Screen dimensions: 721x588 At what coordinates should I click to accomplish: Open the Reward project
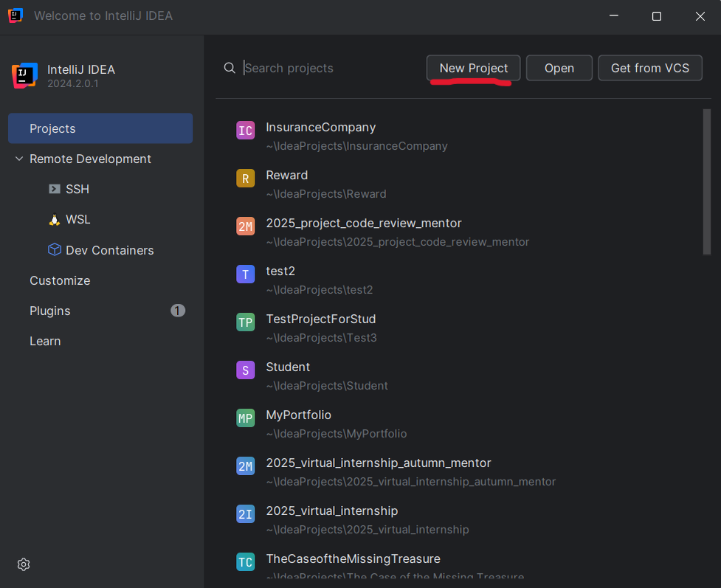click(286, 175)
